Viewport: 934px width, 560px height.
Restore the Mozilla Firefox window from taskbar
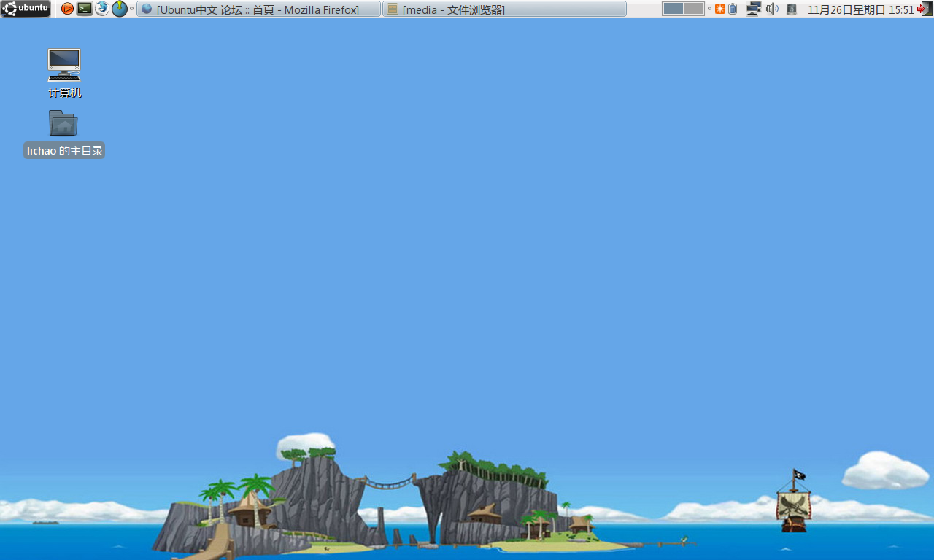coord(258,9)
